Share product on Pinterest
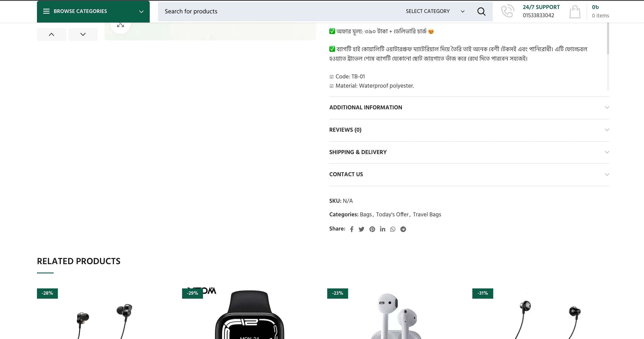The width and height of the screenshot is (644, 339). (372, 229)
